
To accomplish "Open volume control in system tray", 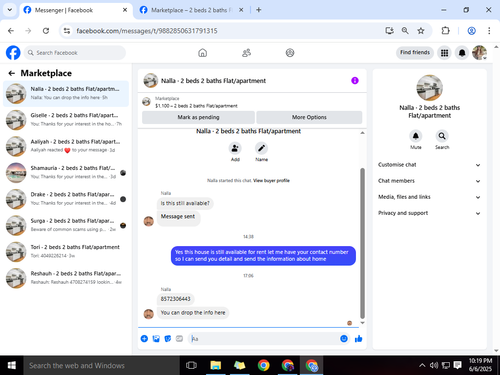I will pyautogui.click(x=434, y=365).
